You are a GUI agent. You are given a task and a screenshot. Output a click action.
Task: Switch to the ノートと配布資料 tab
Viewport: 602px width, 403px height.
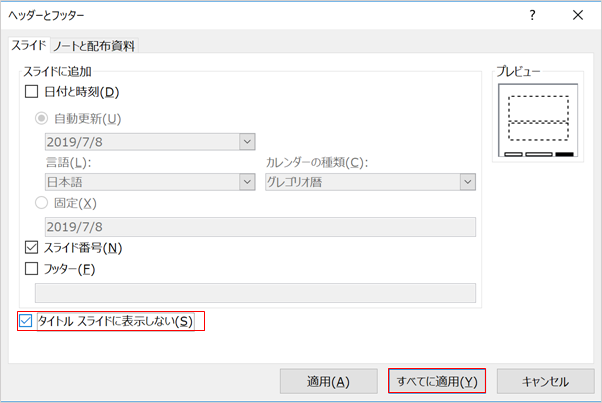click(94, 46)
